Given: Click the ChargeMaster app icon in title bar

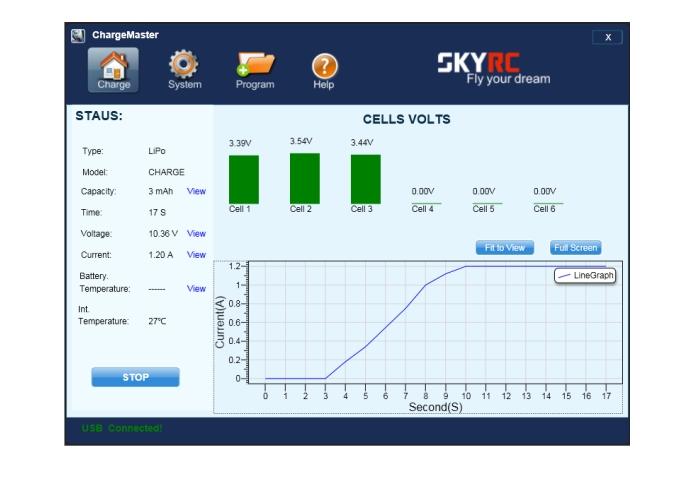Looking at the screenshot, I should tap(78, 35).
